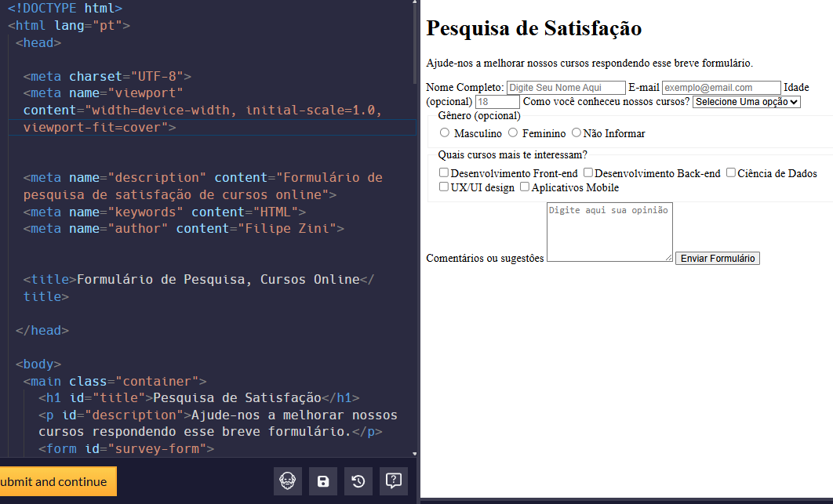Click the form id="survey-form" code line
The image size is (833, 504).
126,449
